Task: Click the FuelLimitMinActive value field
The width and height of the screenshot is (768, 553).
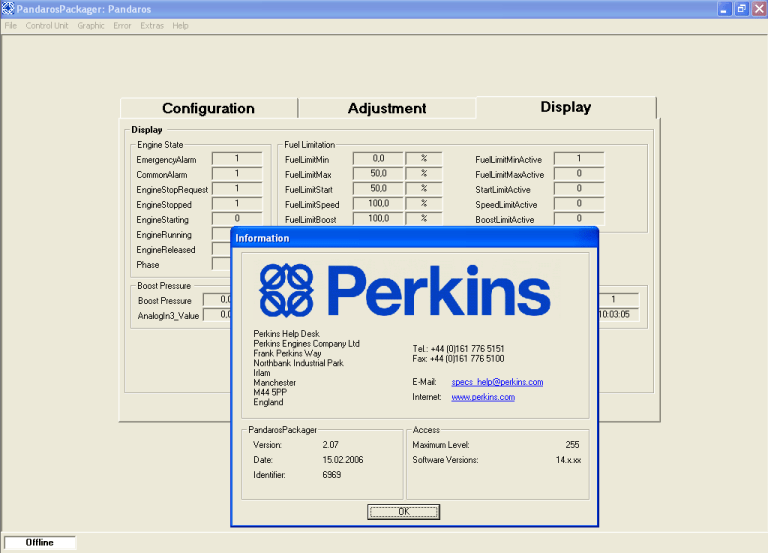Action: point(579,159)
